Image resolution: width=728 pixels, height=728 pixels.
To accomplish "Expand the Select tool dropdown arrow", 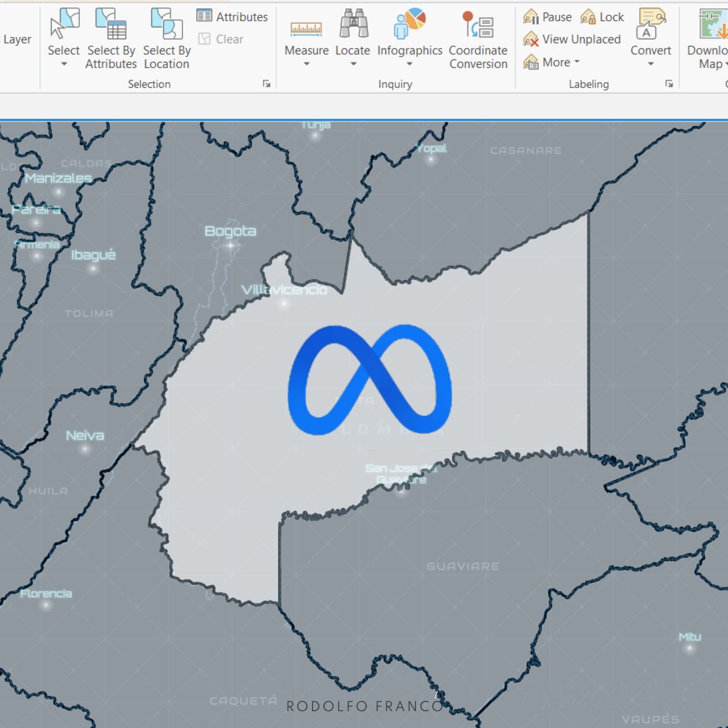I will [x=64, y=64].
